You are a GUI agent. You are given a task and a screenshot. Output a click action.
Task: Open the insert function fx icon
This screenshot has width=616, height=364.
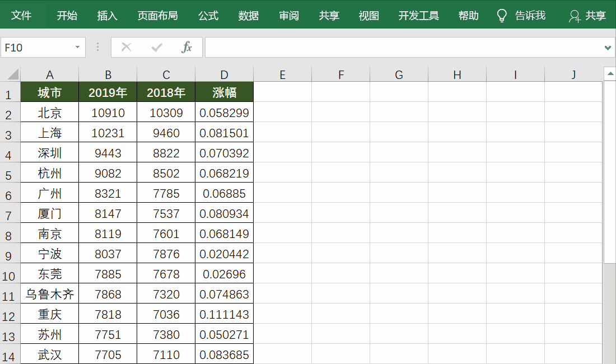click(x=186, y=47)
